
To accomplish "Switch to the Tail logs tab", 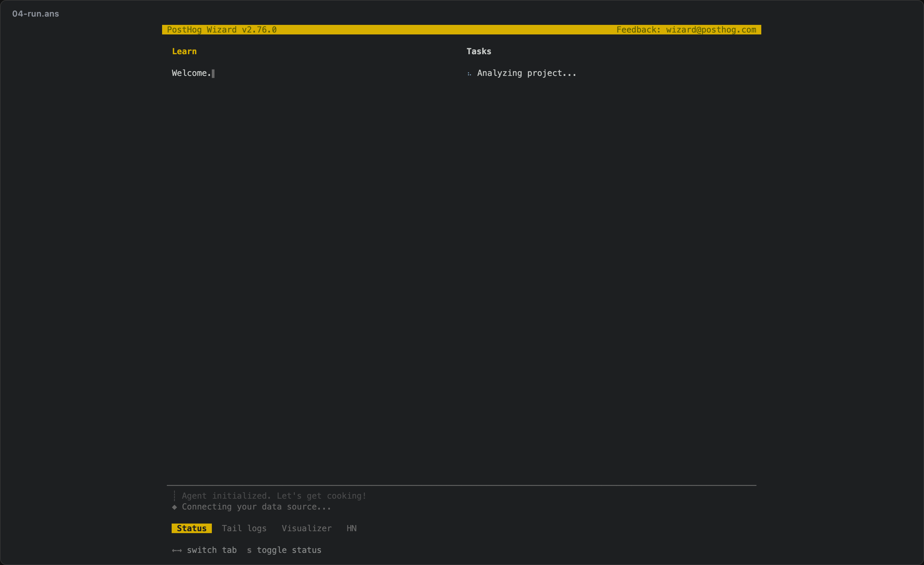I will [x=244, y=528].
